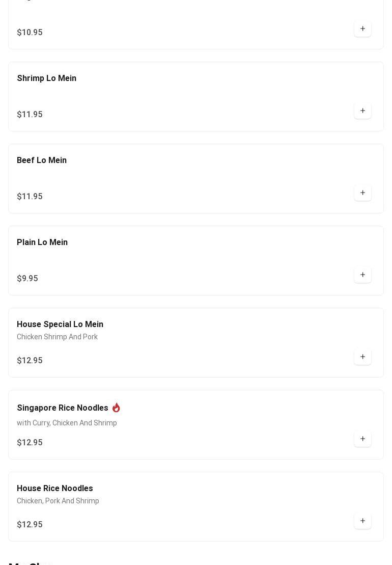Add Plain Lo Mein to cart
392x565 pixels.
(362, 275)
